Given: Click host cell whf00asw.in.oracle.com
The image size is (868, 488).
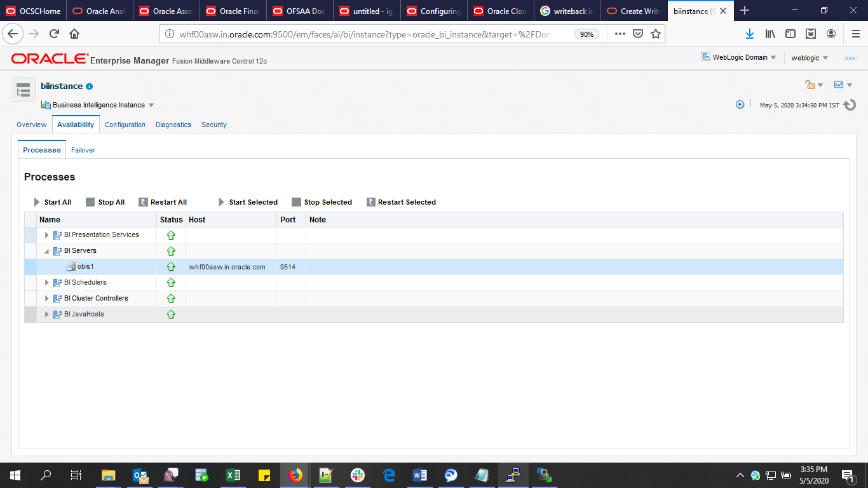Looking at the screenshot, I should (x=227, y=267).
